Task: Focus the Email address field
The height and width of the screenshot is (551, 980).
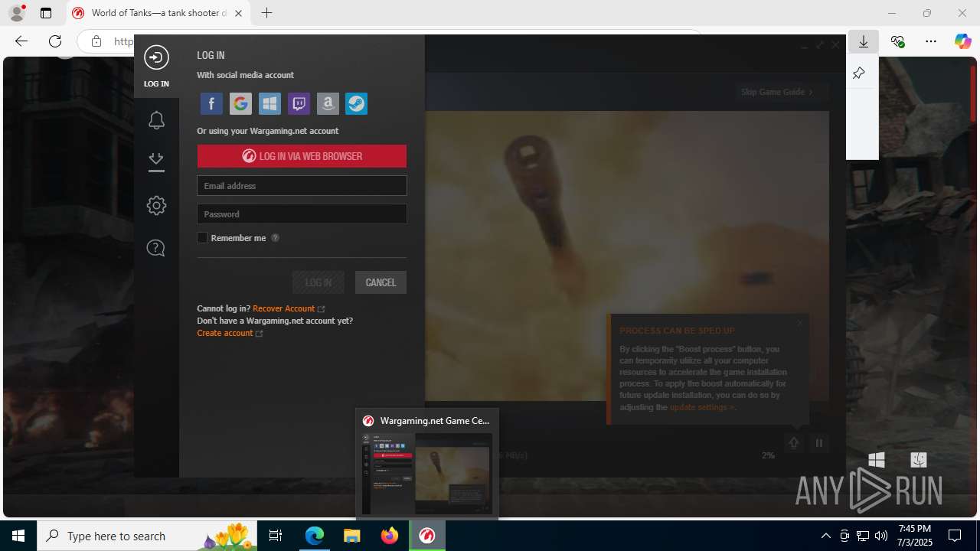Action: click(302, 186)
